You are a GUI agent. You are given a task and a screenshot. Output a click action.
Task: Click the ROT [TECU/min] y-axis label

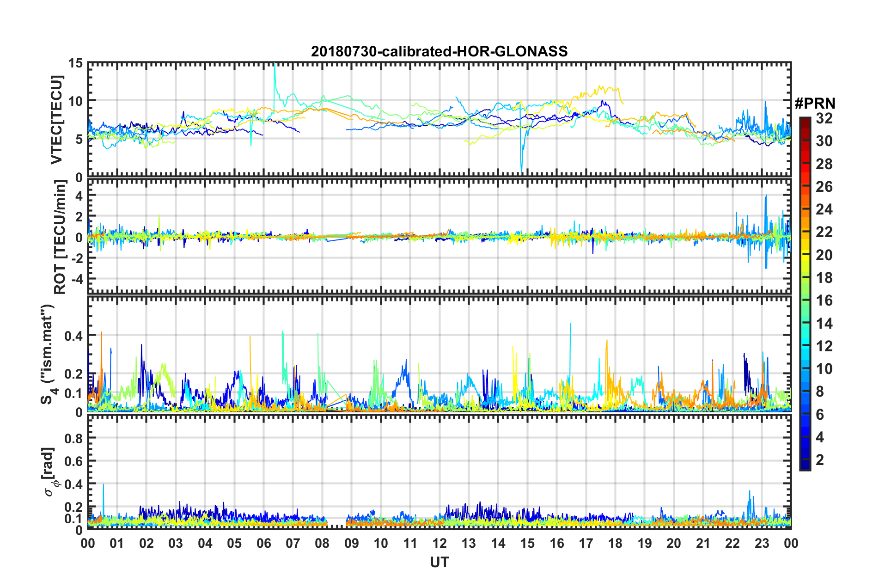(x=60, y=237)
